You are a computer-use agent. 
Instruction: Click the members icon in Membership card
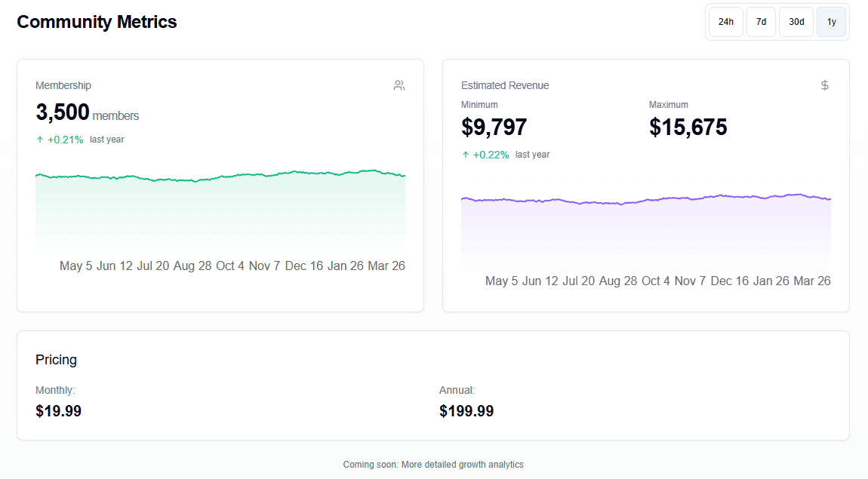399,85
